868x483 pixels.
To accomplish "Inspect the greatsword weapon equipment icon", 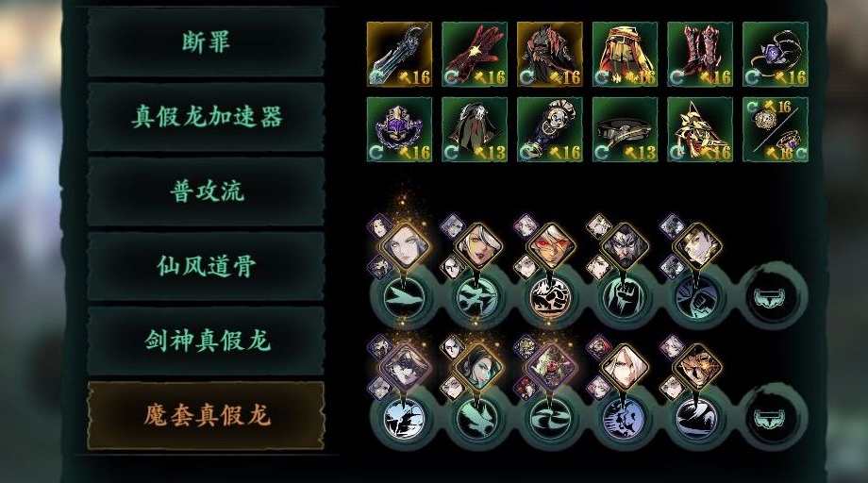I will [399, 54].
